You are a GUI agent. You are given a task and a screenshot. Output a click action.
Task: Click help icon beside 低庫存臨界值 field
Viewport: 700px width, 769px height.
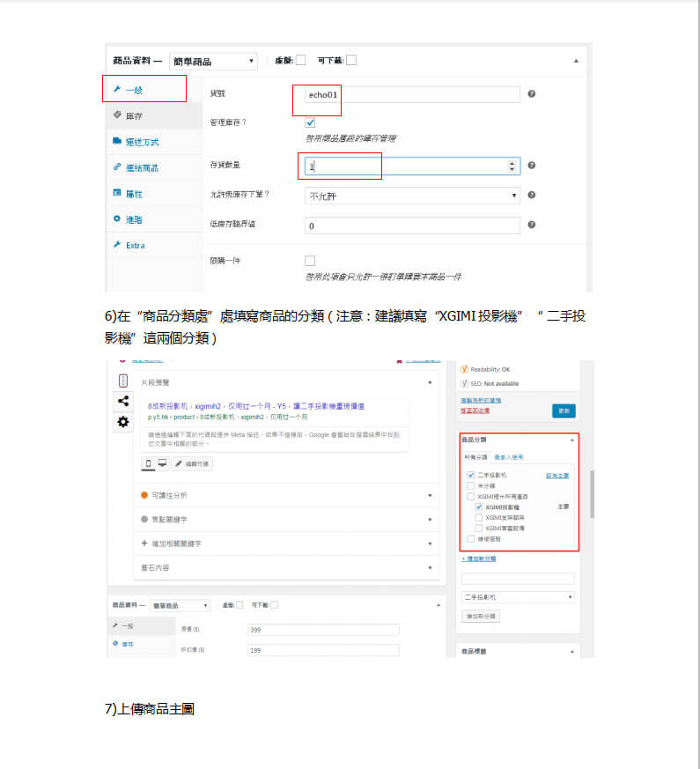tap(531, 225)
